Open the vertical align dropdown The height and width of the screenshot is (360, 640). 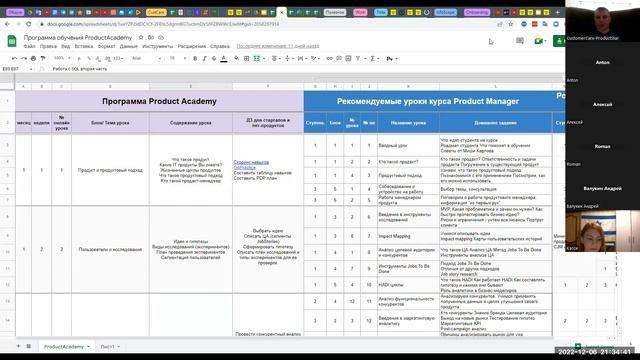(289, 58)
